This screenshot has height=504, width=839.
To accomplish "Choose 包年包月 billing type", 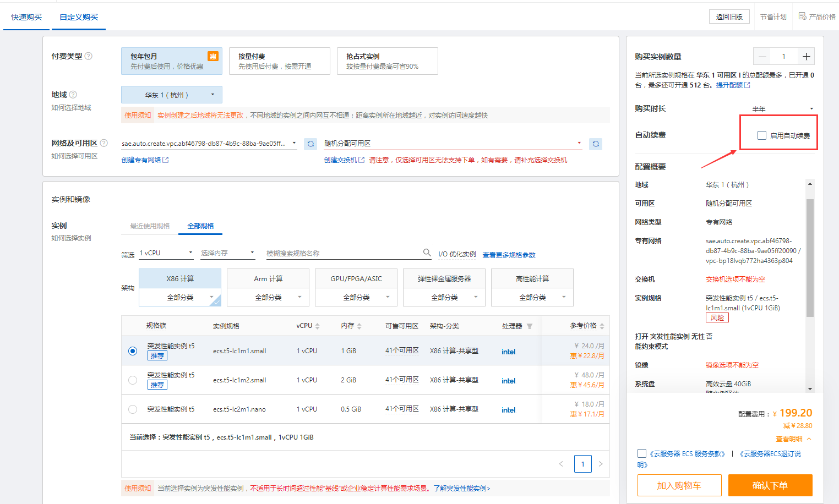I will tap(172, 61).
